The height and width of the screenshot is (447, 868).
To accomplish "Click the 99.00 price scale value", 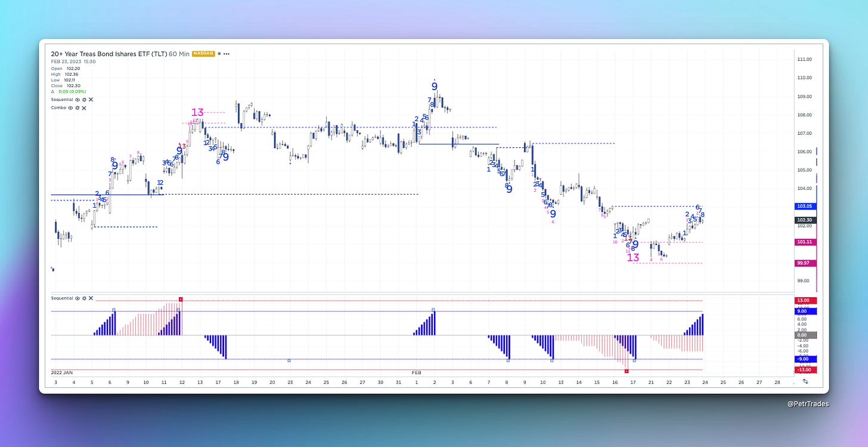I will click(804, 280).
